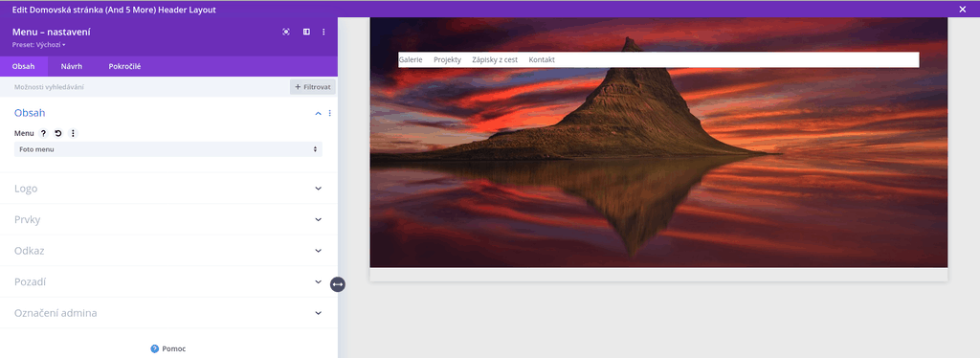Click the Galerie menu link in preview
This screenshot has height=358, width=980.
tap(411, 60)
